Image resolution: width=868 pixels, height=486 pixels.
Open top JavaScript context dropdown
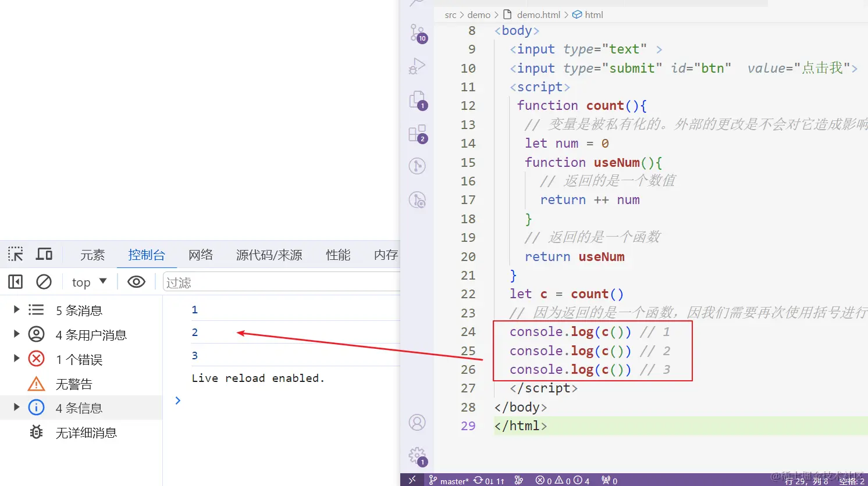click(89, 282)
